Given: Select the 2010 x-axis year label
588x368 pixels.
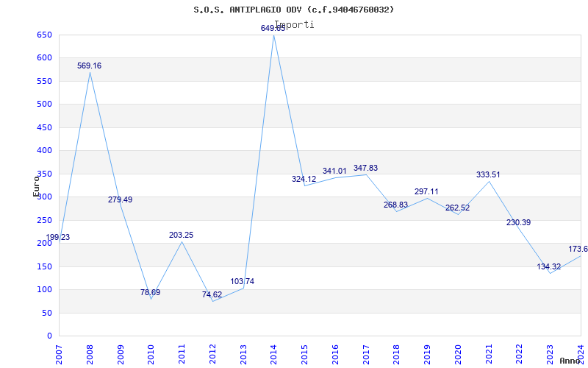Looking at the screenshot, I should [x=151, y=355].
